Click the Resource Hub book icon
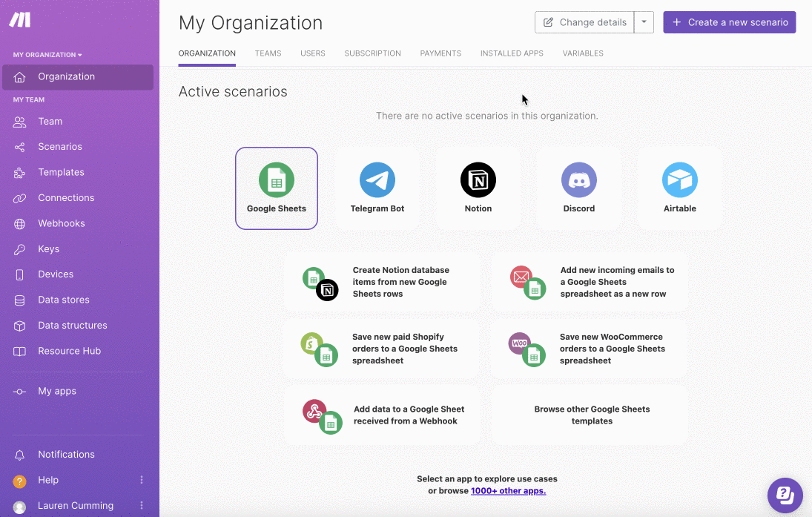This screenshot has width=812, height=517. (20, 352)
